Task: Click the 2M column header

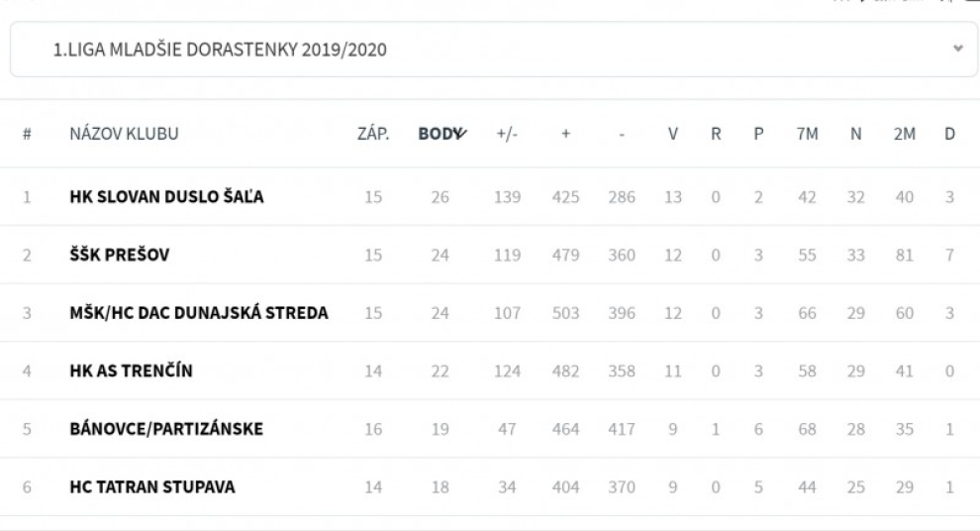Action: 904,135
